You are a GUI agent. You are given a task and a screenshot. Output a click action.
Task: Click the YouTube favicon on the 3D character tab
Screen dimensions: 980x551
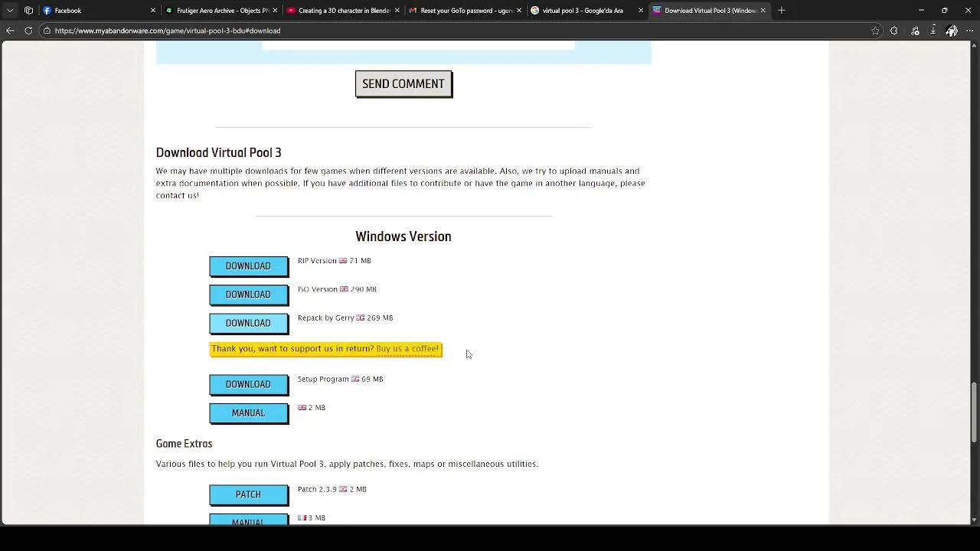pyautogui.click(x=291, y=11)
